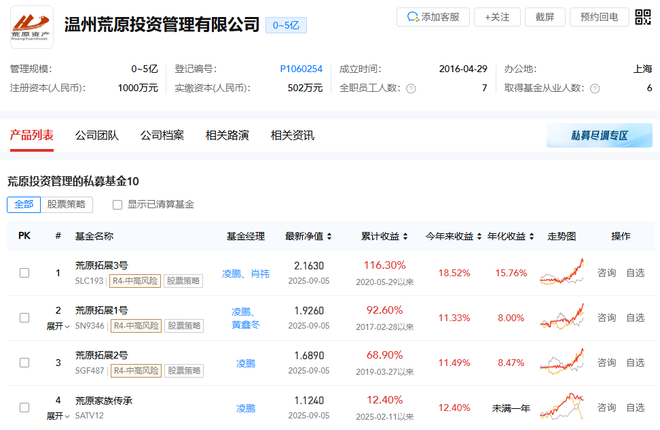The height and width of the screenshot is (430, 660).
Task: Open trend chart thumbnail for 荒原拓展3号
Action: pyautogui.click(x=562, y=272)
